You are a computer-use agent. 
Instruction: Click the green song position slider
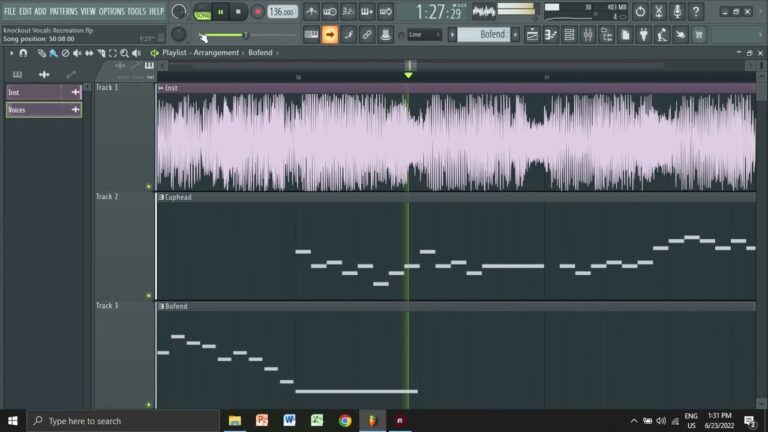click(246, 35)
